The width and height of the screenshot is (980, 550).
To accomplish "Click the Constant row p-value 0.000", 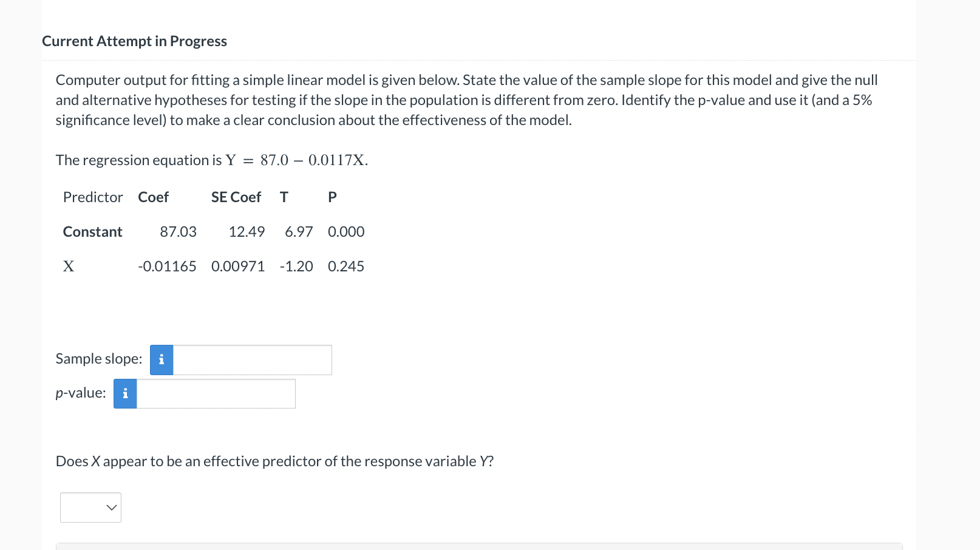I will (x=346, y=232).
